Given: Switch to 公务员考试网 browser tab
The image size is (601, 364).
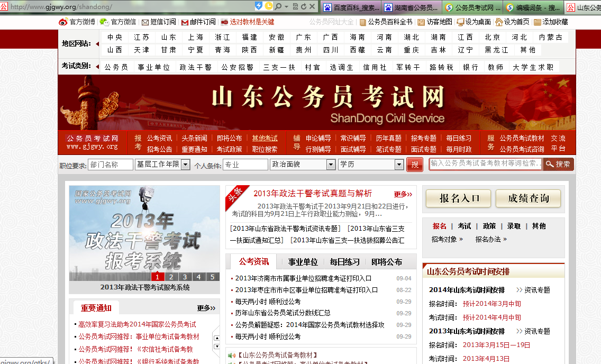Looking at the screenshot, I should (x=473, y=7).
